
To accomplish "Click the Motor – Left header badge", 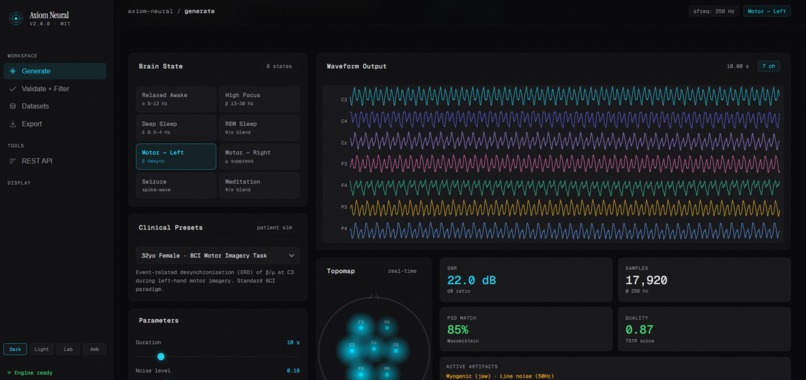I will (766, 11).
